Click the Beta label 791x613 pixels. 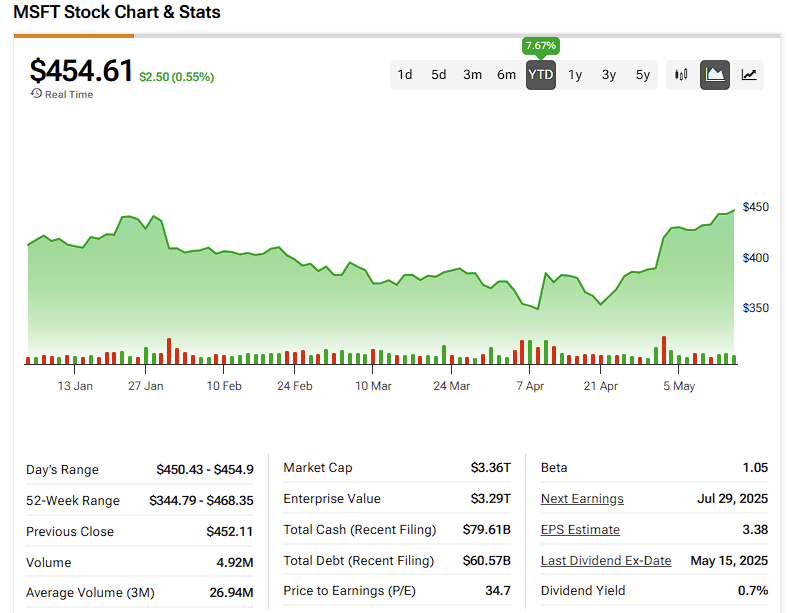554,468
